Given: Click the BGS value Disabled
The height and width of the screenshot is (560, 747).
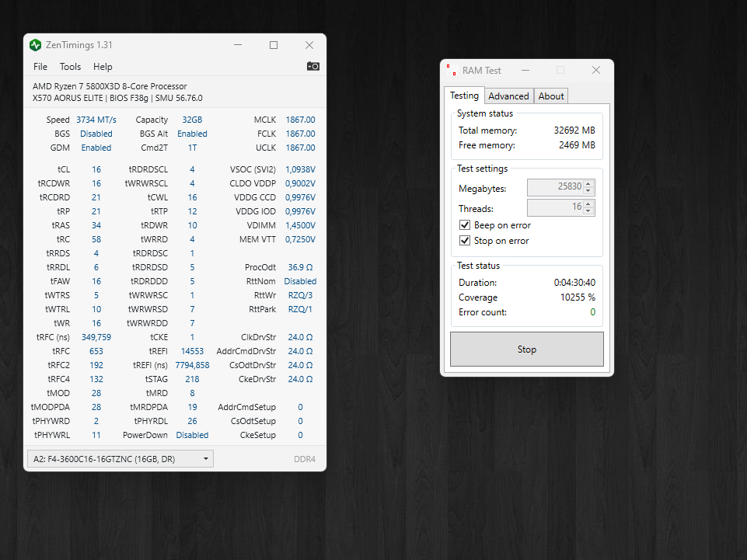Looking at the screenshot, I should point(96,134).
